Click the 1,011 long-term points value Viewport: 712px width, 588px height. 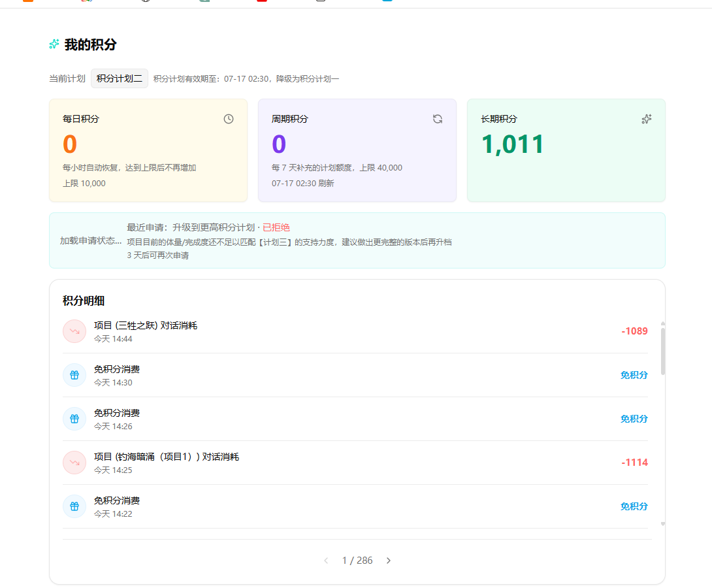[x=512, y=144]
